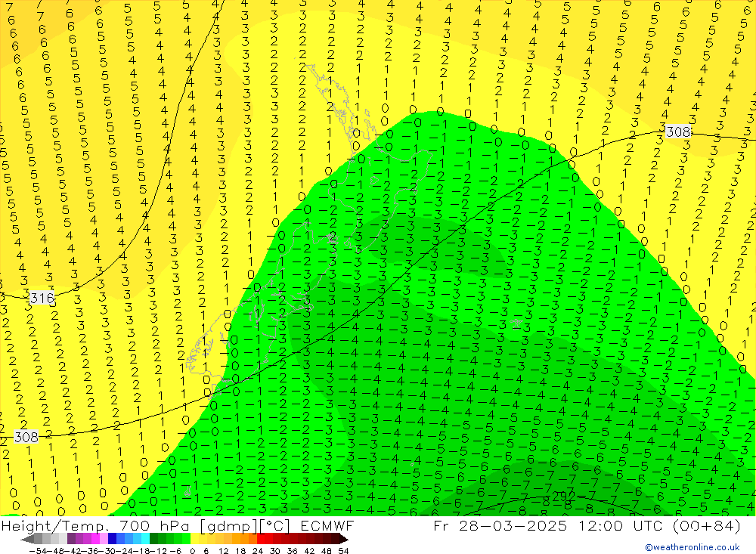Pick the cyan legend swatch above -18

click(x=145, y=539)
